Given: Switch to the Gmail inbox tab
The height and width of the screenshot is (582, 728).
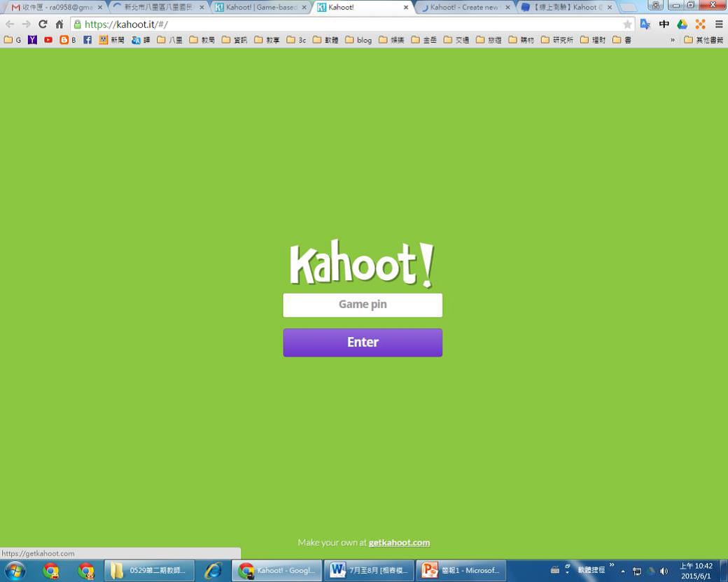Looking at the screenshot, I should tap(52, 7).
